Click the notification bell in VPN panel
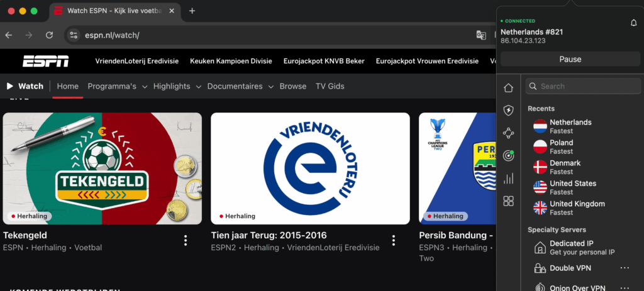This screenshot has width=644, height=291. (633, 23)
